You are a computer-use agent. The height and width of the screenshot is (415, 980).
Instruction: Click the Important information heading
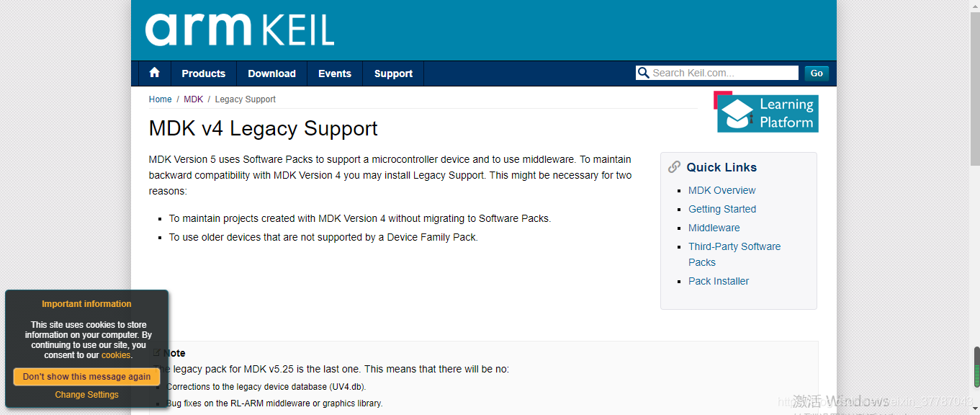pyautogui.click(x=86, y=304)
